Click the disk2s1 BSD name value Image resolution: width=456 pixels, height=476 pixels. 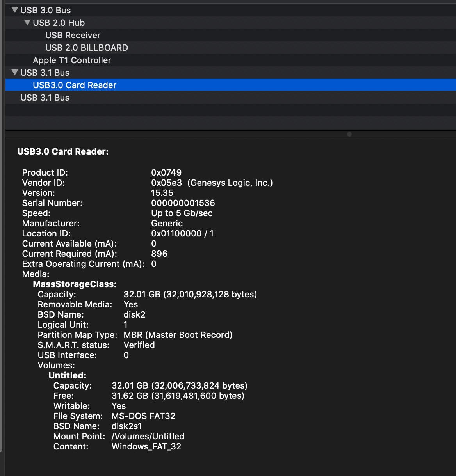[x=126, y=426]
